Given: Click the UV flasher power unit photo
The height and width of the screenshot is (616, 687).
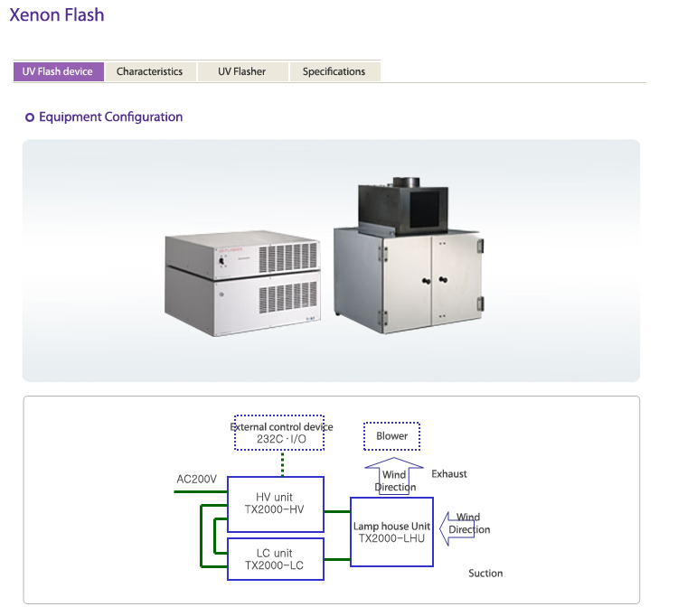Looking at the screenshot, I should pyautogui.click(x=242, y=284).
